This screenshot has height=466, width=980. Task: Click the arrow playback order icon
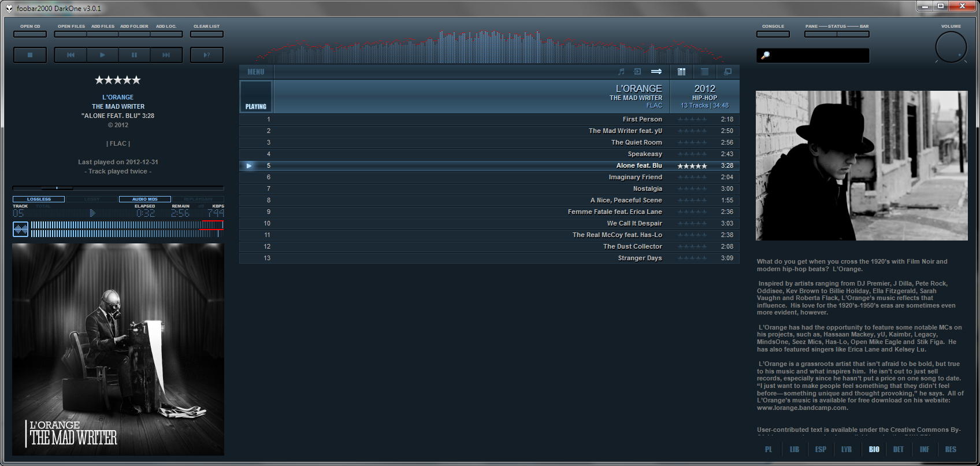tap(656, 72)
